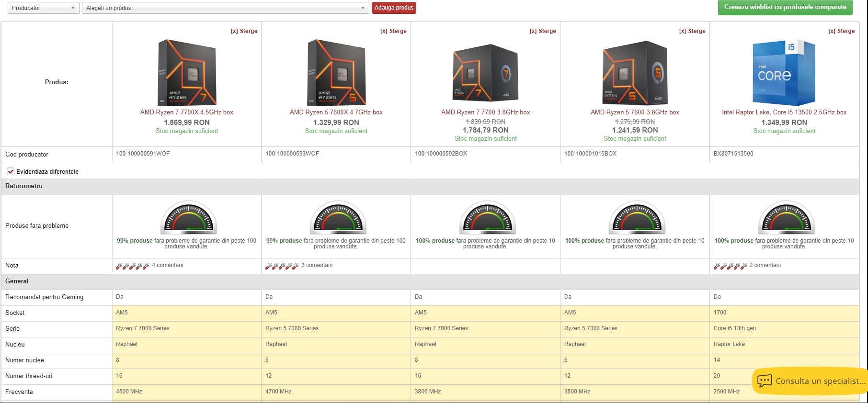Viewport: 868px width, 403px height.
Task: Toggle the Evidentiaza diferentele checkbox
Action: pos(11,171)
